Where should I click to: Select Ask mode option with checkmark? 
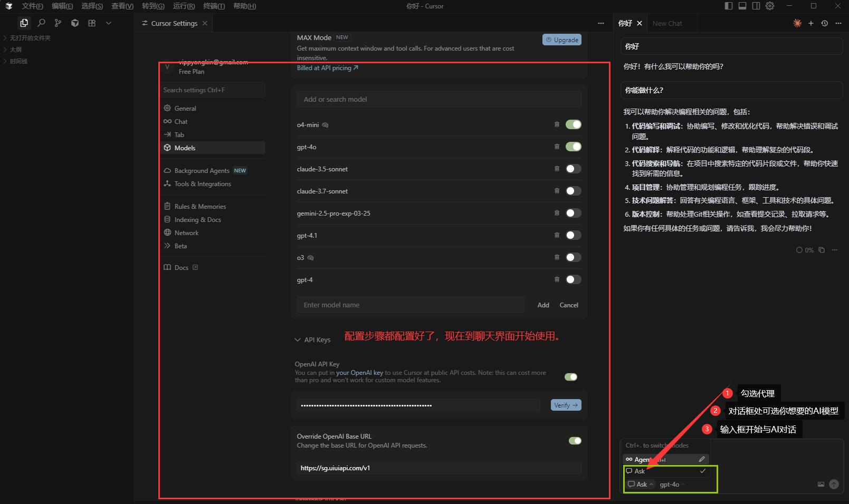click(665, 471)
